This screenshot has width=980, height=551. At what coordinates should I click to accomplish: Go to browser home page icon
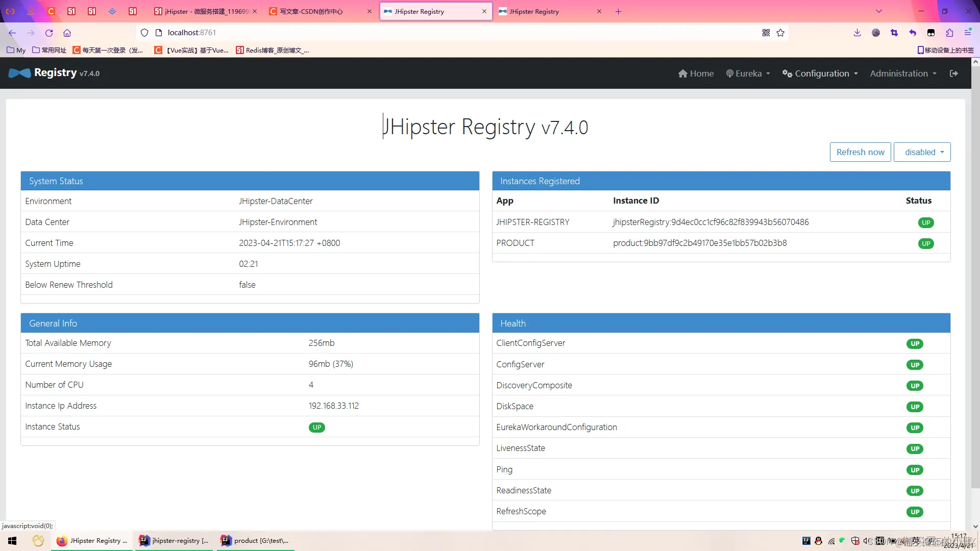click(x=67, y=33)
